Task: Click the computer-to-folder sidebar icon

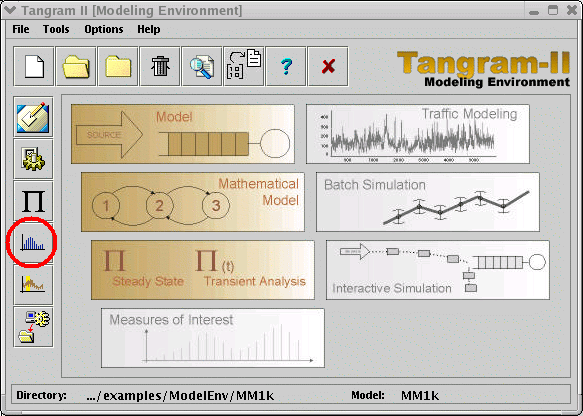Action: 33,327
